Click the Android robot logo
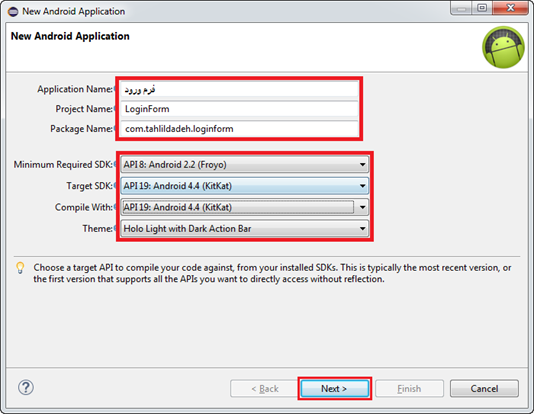Viewport: 534px width, 414px height. point(503,47)
